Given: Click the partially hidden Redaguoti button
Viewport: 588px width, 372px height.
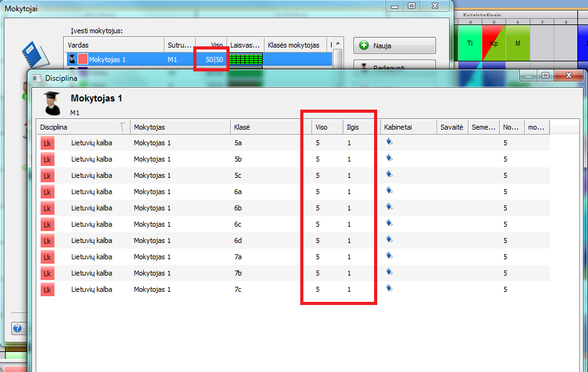Looking at the screenshot, I should [x=394, y=65].
